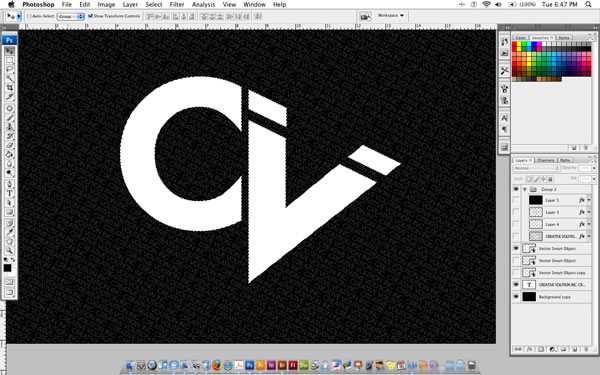This screenshot has height=375, width=600.
Task: Open the Select menu
Action: 154,5
